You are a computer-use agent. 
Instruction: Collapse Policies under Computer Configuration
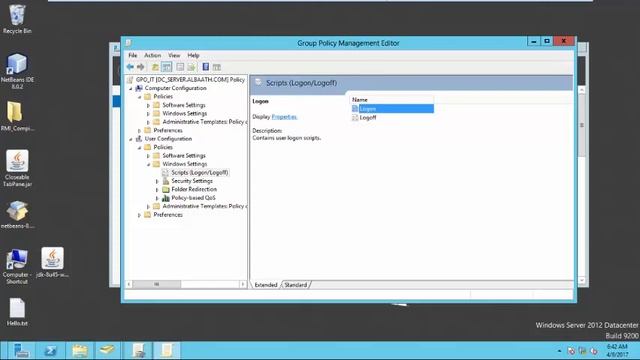[140, 97]
